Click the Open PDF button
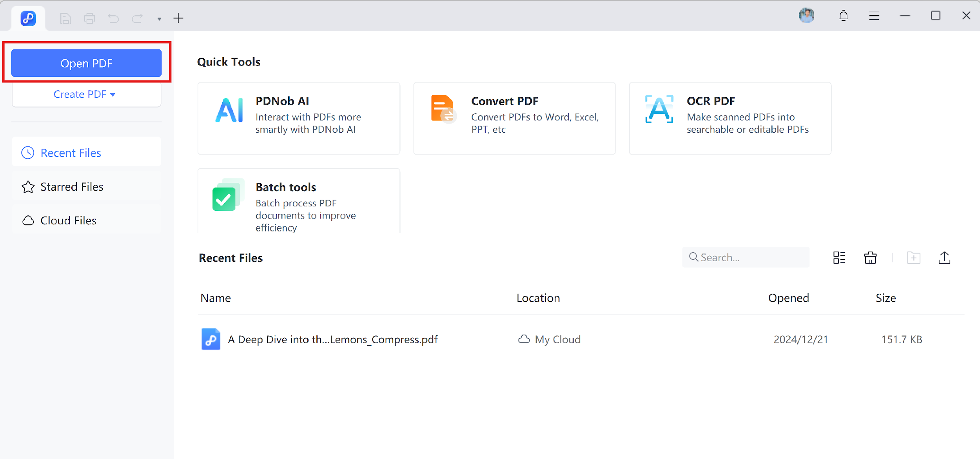Image resolution: width=980 pixels, height=459 pixels. [86, 63]
